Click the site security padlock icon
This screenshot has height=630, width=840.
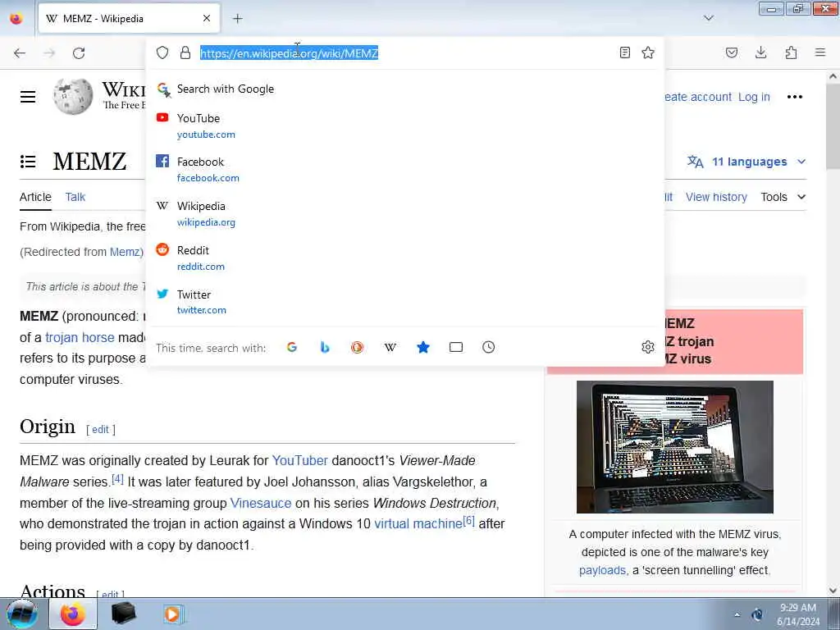[x=185, y=52]
